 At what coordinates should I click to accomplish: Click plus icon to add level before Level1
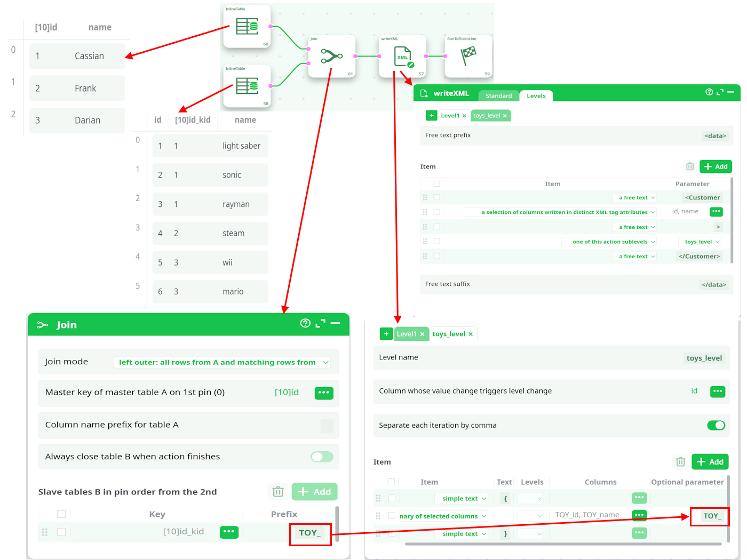tap(386, 334)
